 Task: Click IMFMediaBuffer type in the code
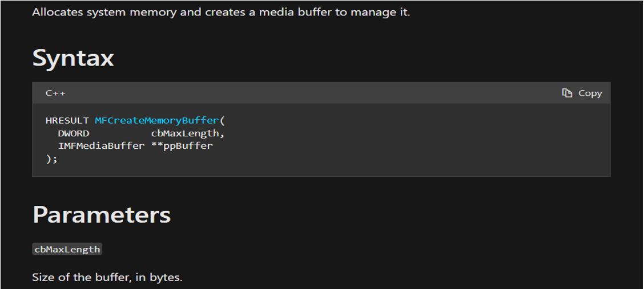pyautogui.click(x=101, y=146)
